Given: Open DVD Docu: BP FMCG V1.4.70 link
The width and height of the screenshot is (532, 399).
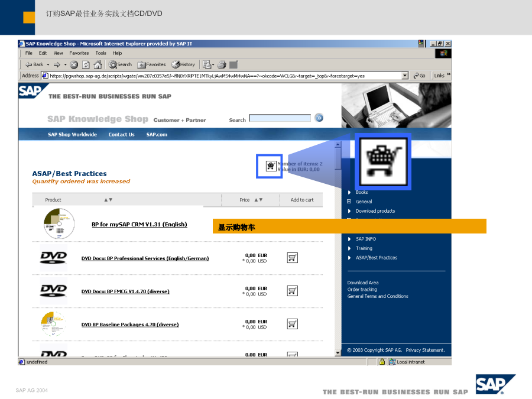Looking at the screenshot, I should point(125,292).
